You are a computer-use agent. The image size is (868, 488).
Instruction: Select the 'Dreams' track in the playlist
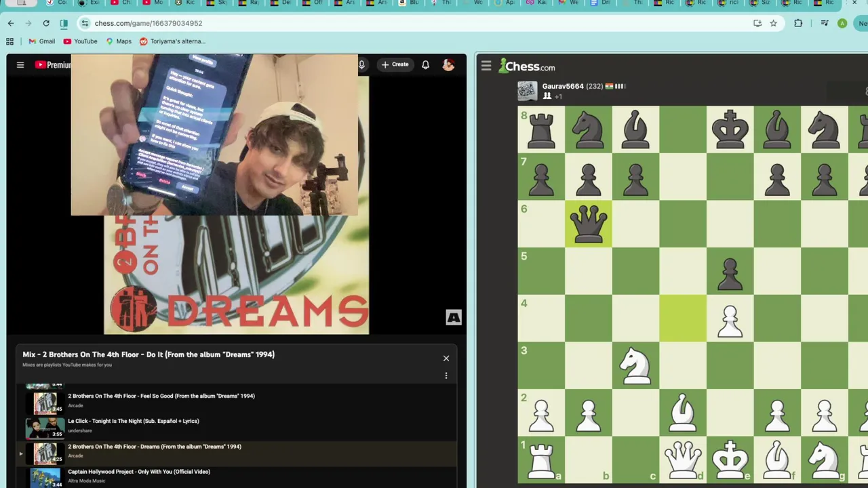(237, 453)
